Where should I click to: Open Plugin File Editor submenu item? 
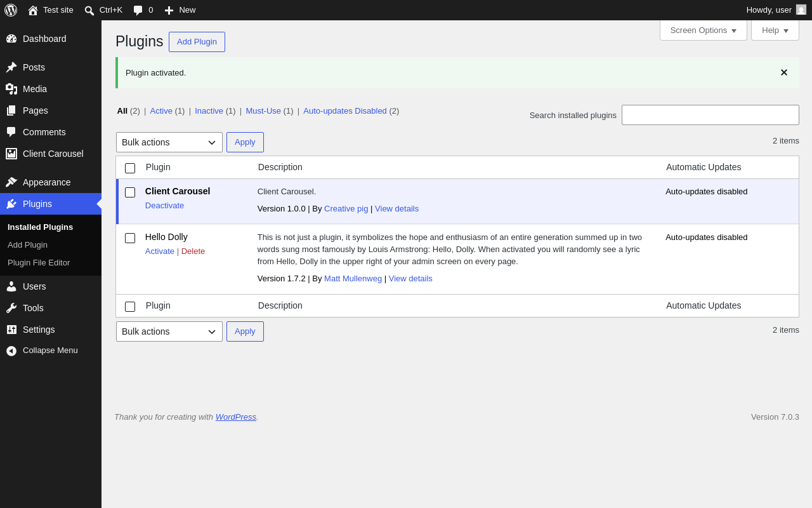pos(39,263)
